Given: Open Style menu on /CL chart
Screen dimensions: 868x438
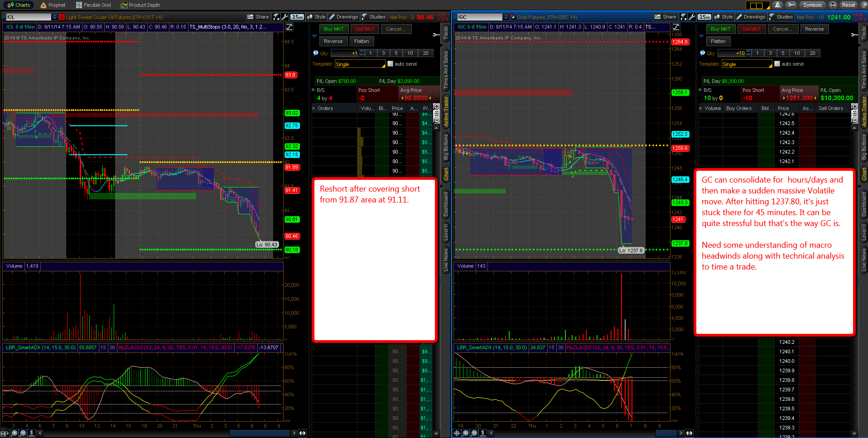Looking at the screenshot, I should [x=316, y=17].
